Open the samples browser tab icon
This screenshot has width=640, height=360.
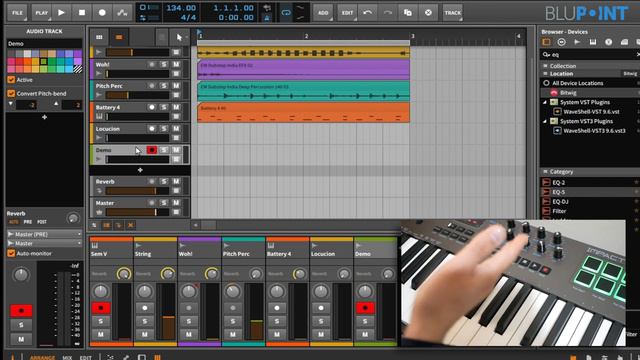pos(577,42)
